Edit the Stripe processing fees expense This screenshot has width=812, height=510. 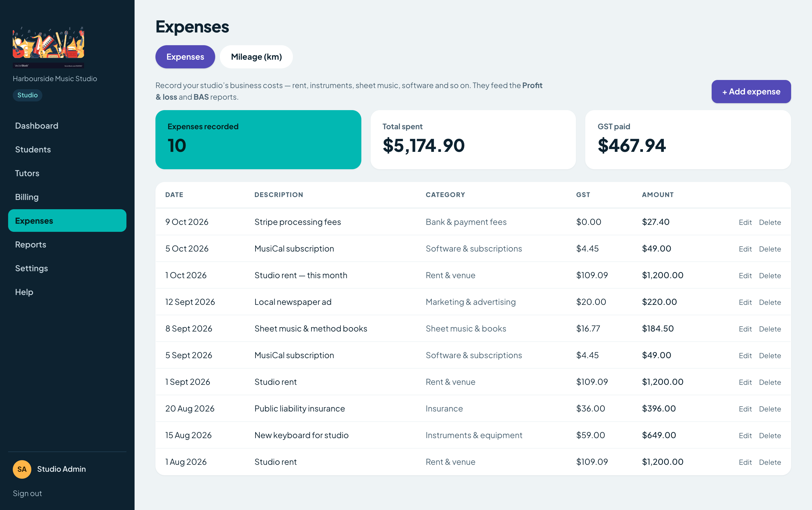coord(745,222)
